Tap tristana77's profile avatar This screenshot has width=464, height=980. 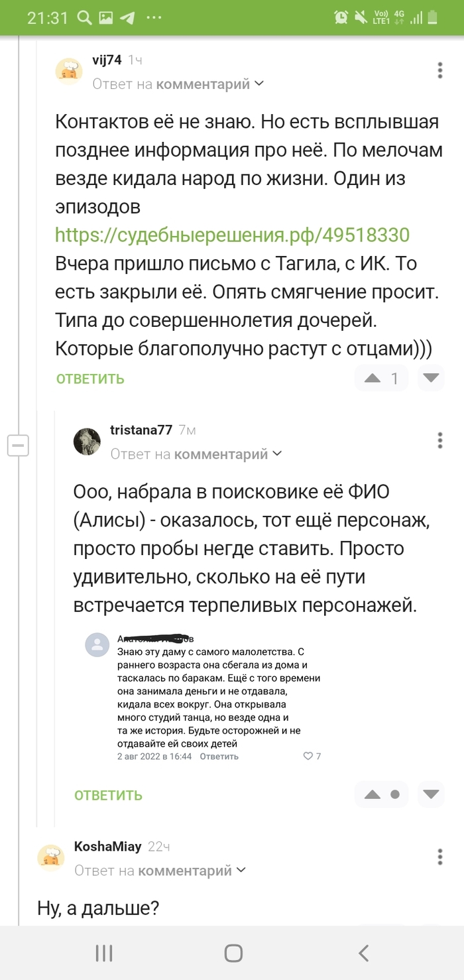click(87, 442)
